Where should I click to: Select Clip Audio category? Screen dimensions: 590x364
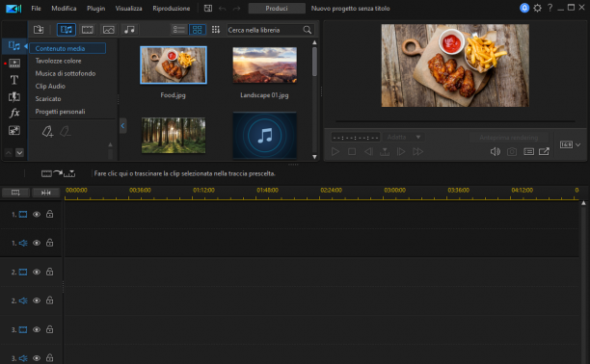click(x=50, y=86)
